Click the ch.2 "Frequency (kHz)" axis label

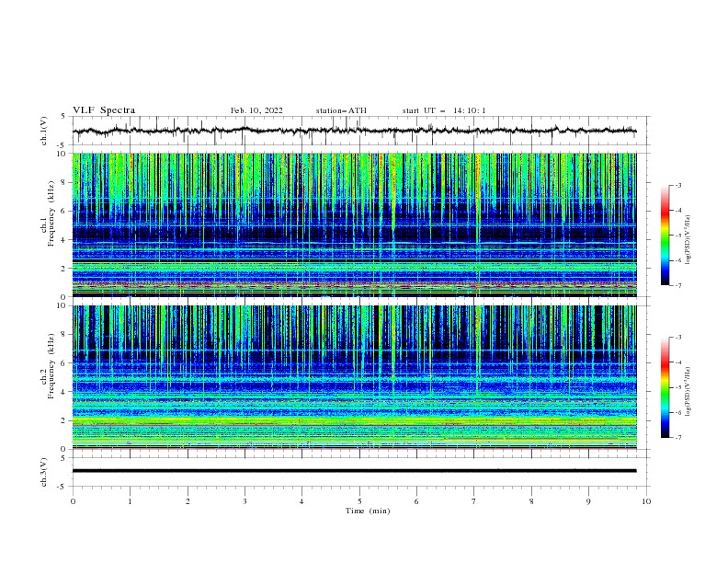click(51, 366)
